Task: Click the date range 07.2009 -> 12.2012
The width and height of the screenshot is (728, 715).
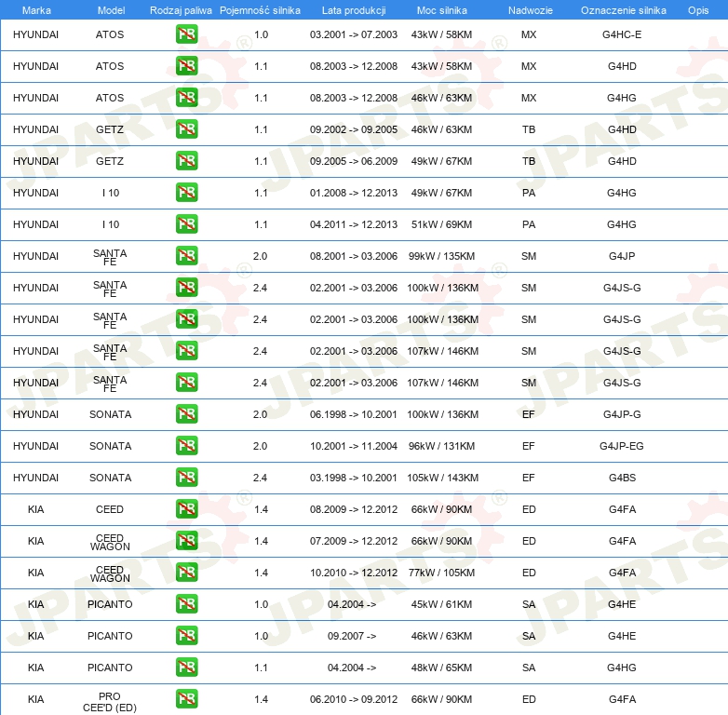Action: pyautogui.click(x=354, y=541)
